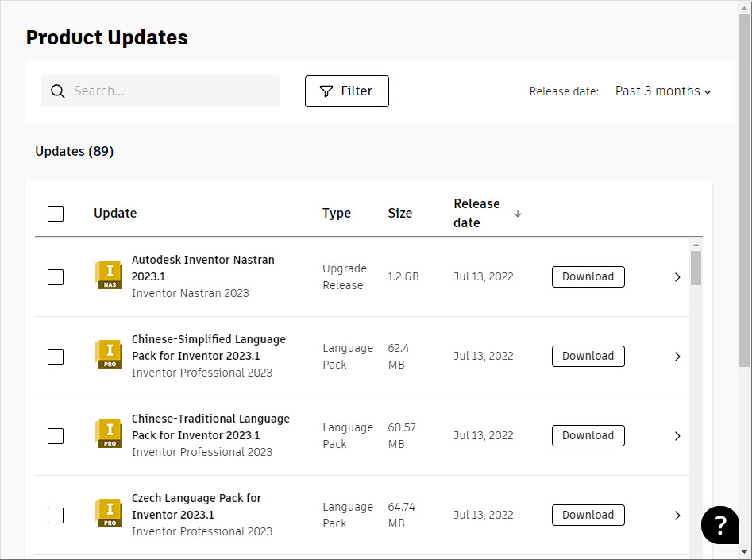Expand details for Chinese-Traditional Language Pack row
The width and height of the screenshot is (752, 560).
click(x=677, y=436)
